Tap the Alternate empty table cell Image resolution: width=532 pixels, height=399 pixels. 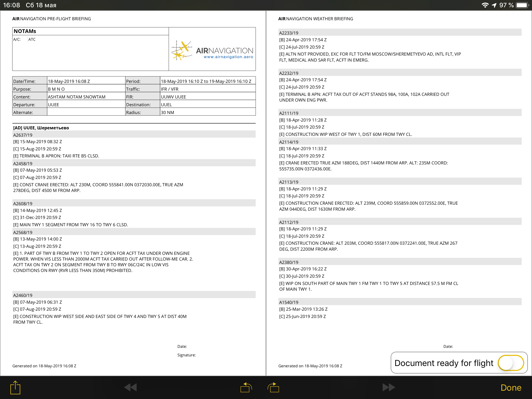[x=86, y=112]
